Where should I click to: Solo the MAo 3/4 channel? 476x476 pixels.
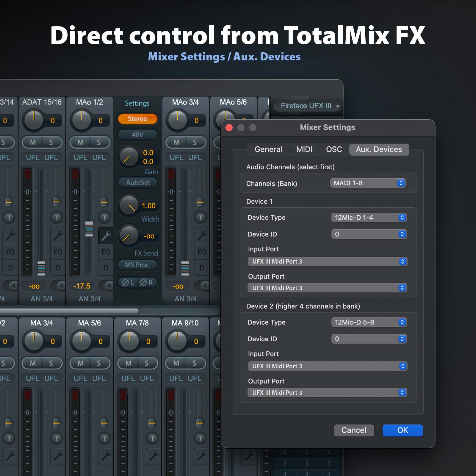195,142
